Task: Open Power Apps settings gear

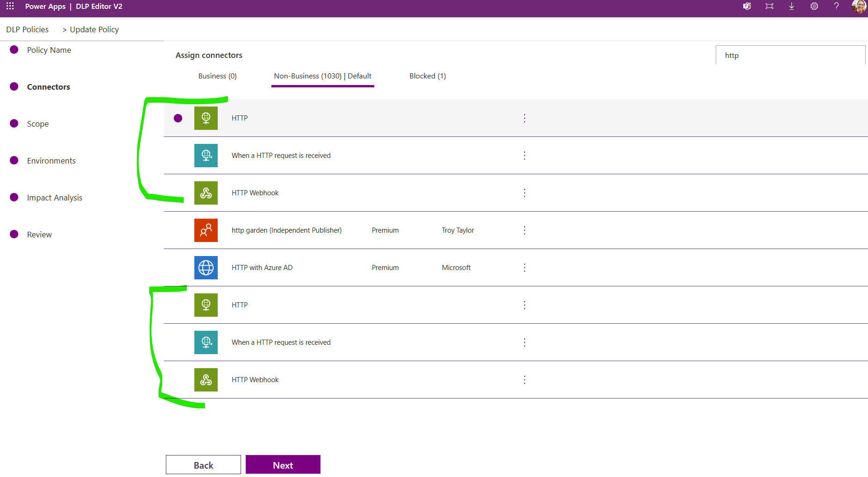Action: pos(814,7)
